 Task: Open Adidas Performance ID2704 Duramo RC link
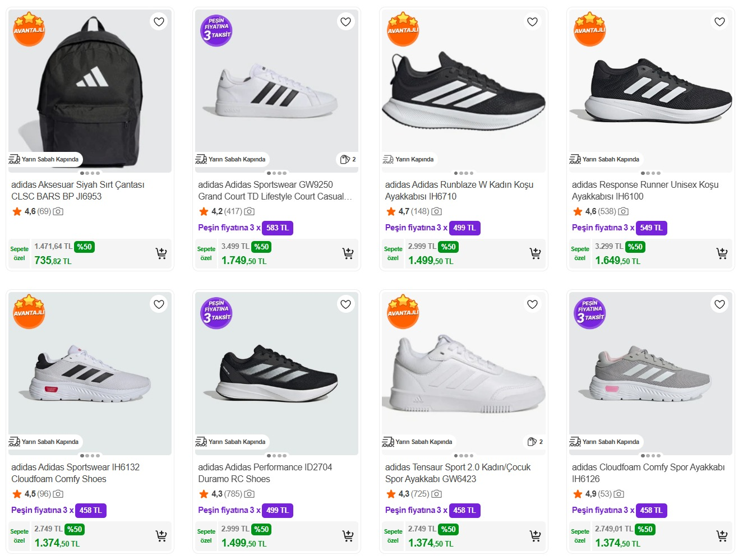265,473
